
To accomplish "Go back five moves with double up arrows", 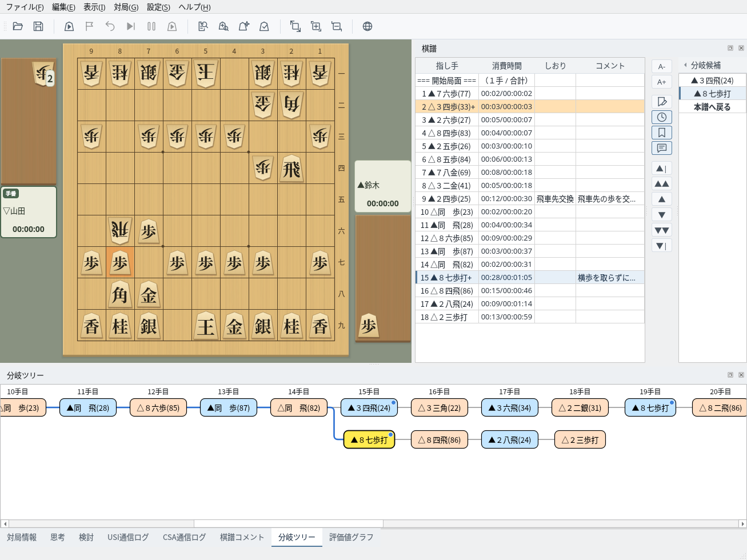I will (662, 184).
